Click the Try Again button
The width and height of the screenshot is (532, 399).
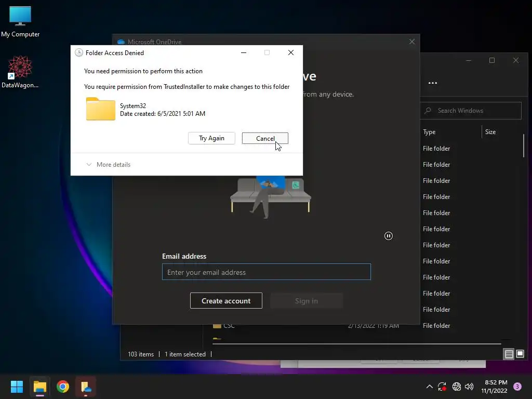pos(211,138)
